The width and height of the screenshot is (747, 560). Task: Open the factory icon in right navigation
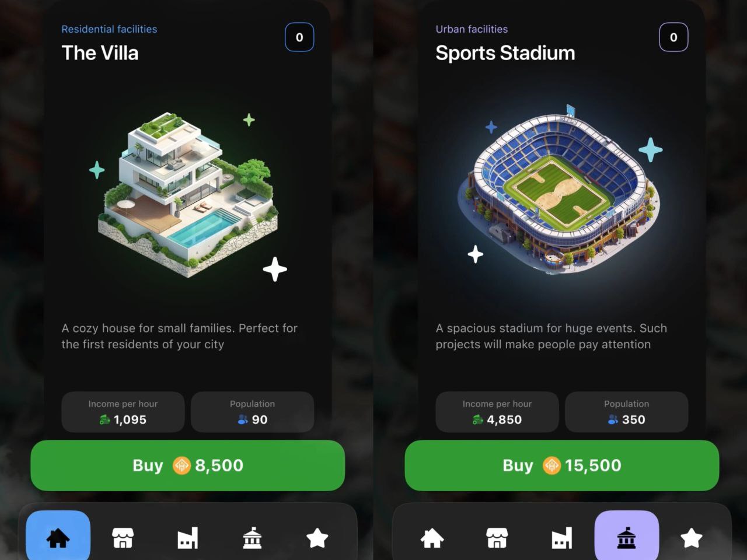[x=561, y=537]
